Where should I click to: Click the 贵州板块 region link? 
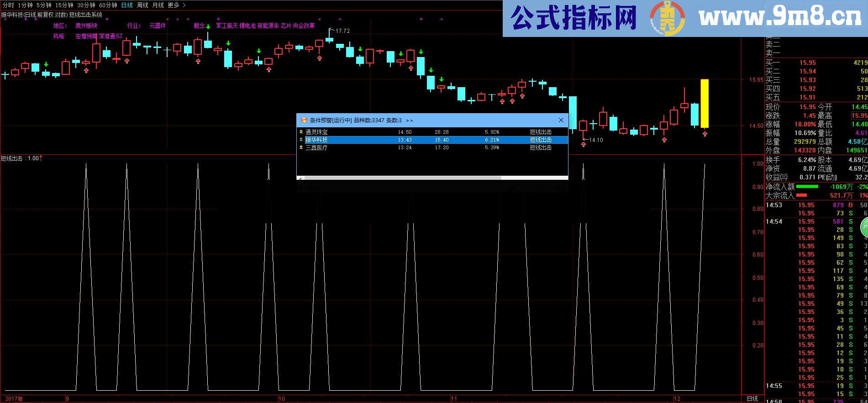pos(86,26)
